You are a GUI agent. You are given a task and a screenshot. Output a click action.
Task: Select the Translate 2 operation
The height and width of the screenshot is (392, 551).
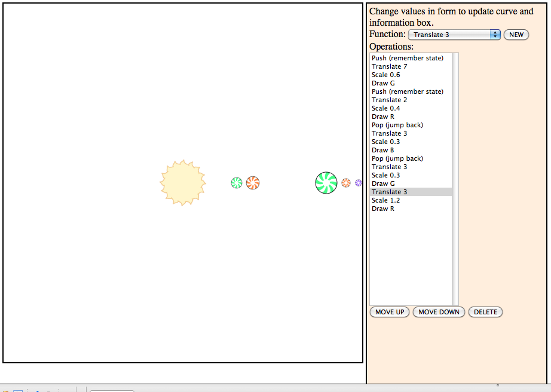390,100
